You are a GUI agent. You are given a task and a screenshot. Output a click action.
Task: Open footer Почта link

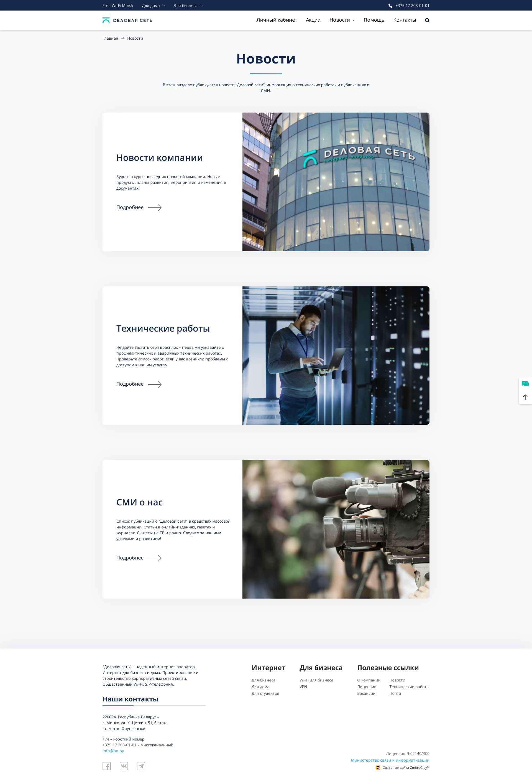pos(395,693)
